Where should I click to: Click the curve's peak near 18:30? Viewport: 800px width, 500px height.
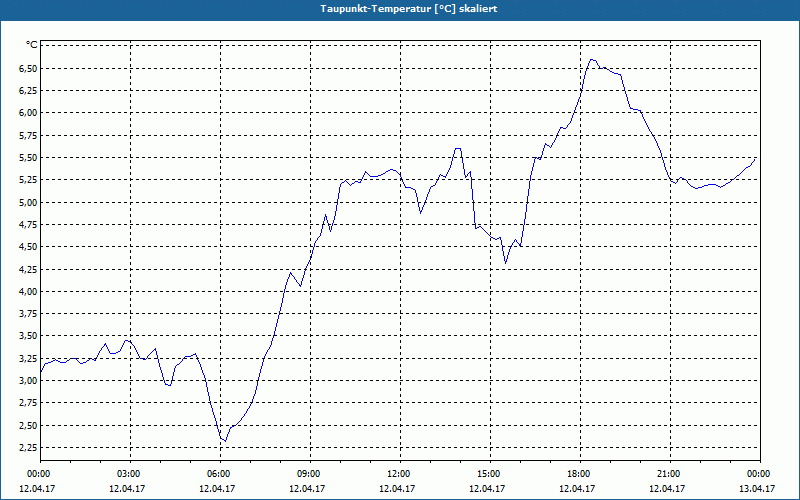[x=592, y=60]
